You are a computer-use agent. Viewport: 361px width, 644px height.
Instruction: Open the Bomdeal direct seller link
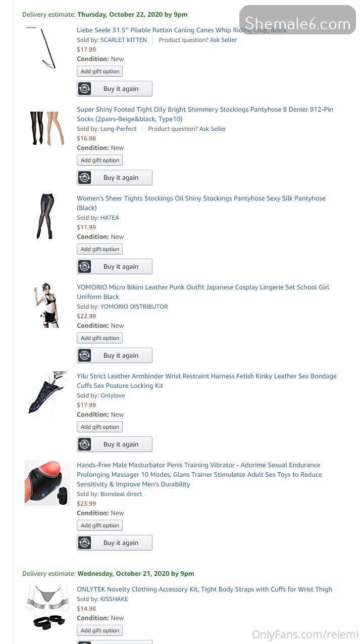click(x=121, y=494)
